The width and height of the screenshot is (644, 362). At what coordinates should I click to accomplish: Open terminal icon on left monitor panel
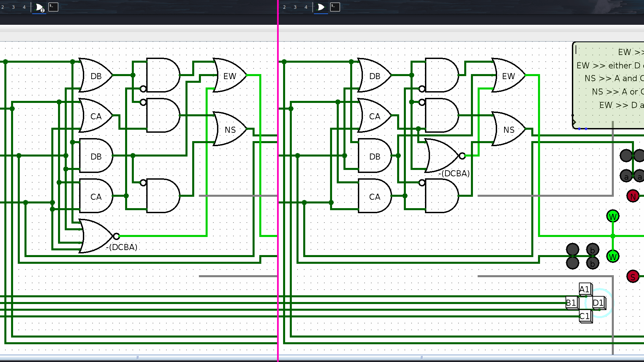click(x=53, y=7)
